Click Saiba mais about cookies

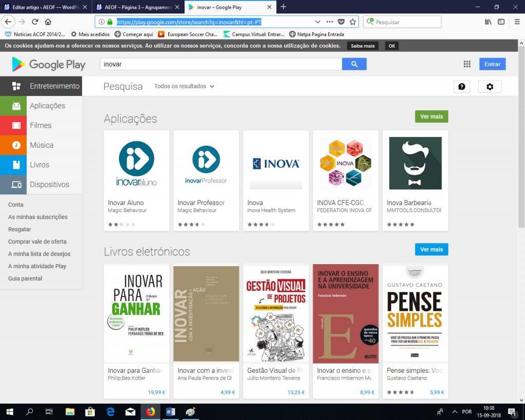click(362, 46)
